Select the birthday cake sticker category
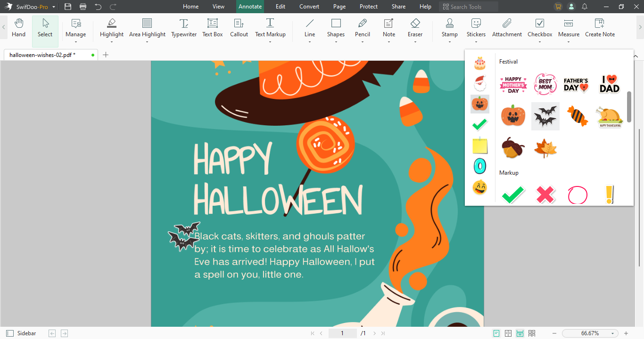This screenshot has height=339, width=644. point(480,63)
